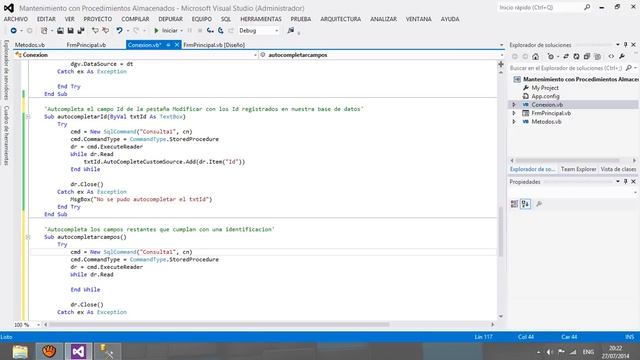Refresh the Solution Explorer
The height and width of the screenshot is (360, 640).
[576, 57]
